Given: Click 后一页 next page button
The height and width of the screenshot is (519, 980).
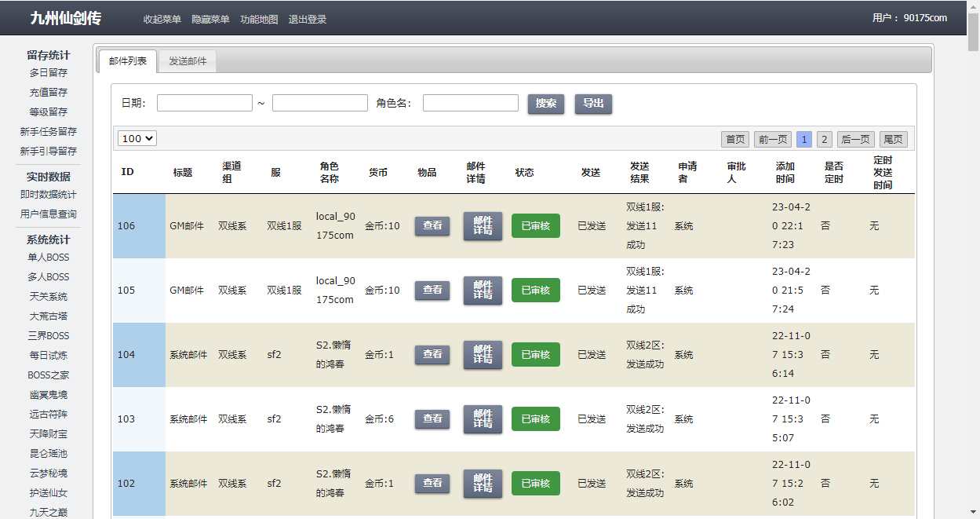Looking at the screenshot, I should pyautogui.click(x=855, y=139).
